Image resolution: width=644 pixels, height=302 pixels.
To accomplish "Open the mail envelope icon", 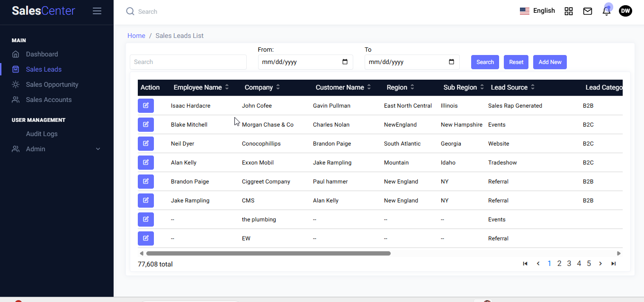I will click(x=588, y=11).
